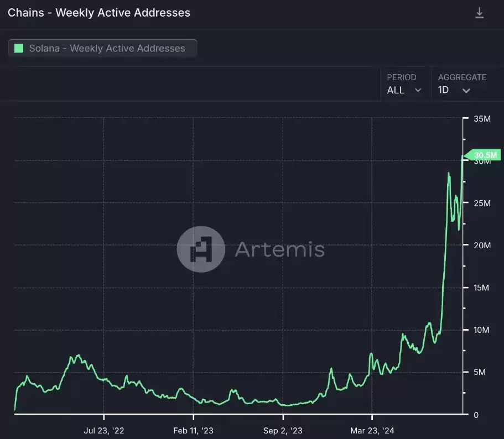The width and height of the screenshot is (504, 439).
Task: Click the Artemis logo icon in watermark
Action: point(200,249)
